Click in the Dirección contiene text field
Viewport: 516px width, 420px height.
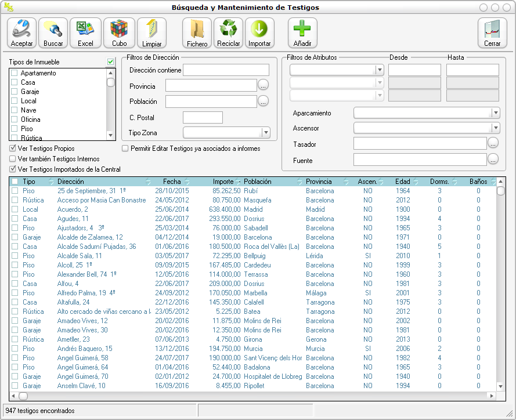click(226, 70)
